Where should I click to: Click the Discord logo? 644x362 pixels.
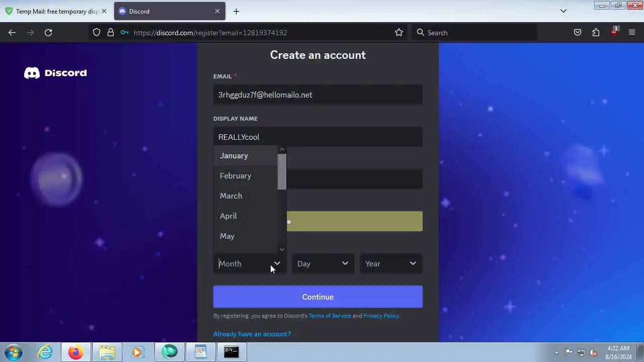coord(55,73)
